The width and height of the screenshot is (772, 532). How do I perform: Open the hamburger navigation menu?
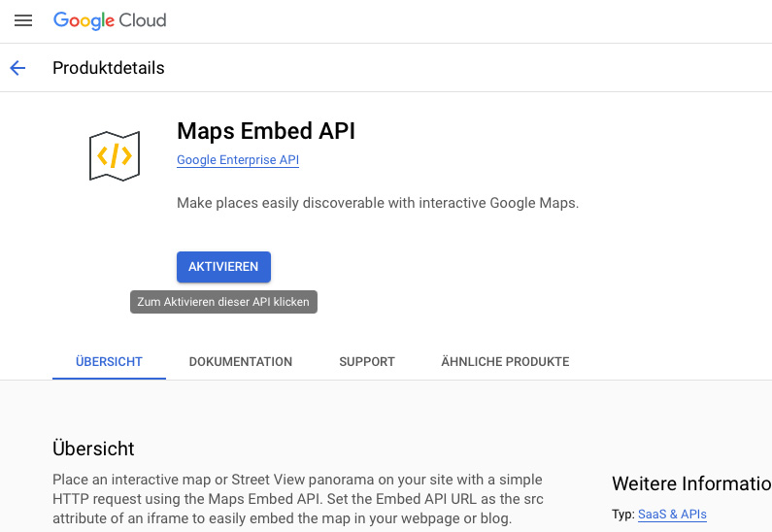click(x=23, y=20)
